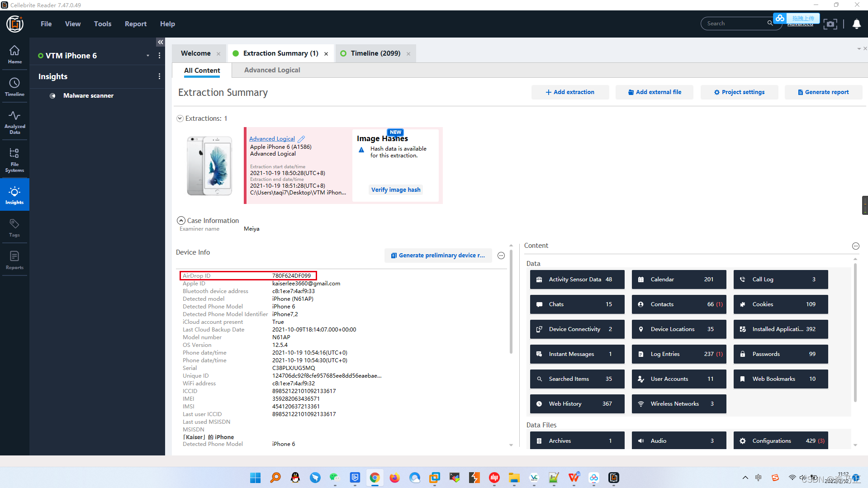Click Verify image hash
868x488 pixels.
[396, 190]
